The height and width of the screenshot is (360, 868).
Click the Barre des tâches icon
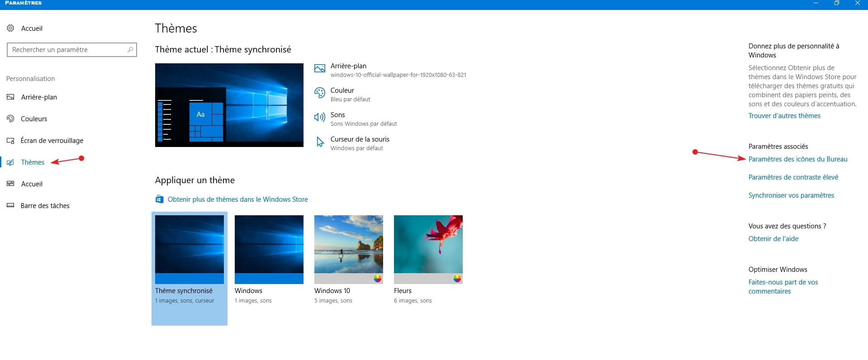coord(10,205)
